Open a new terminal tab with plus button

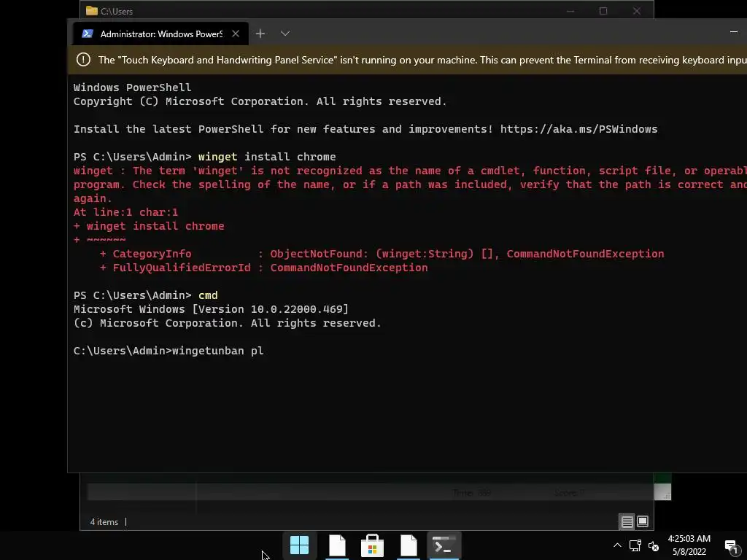coord(260,34)
